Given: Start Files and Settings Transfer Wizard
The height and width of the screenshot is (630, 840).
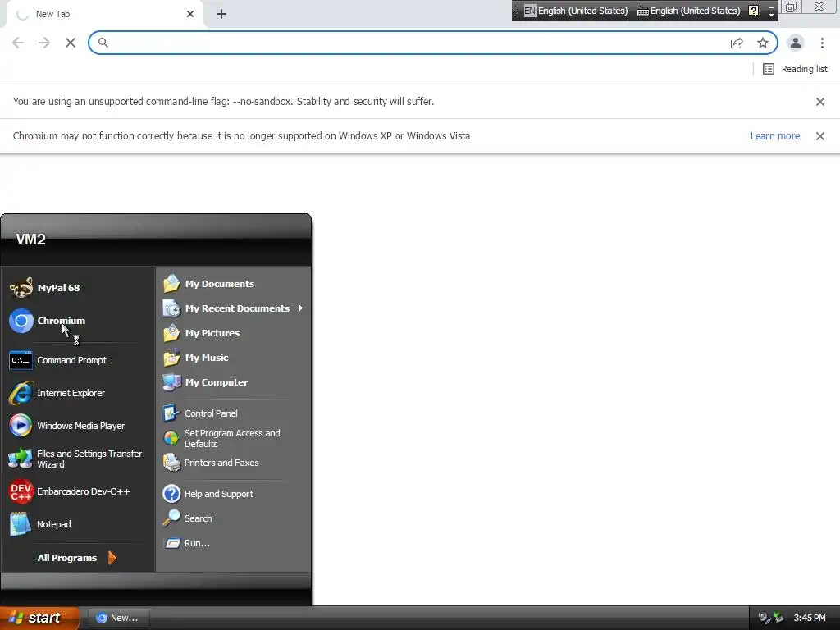Looking at the screenshot, I should click(x=78, y=459).
